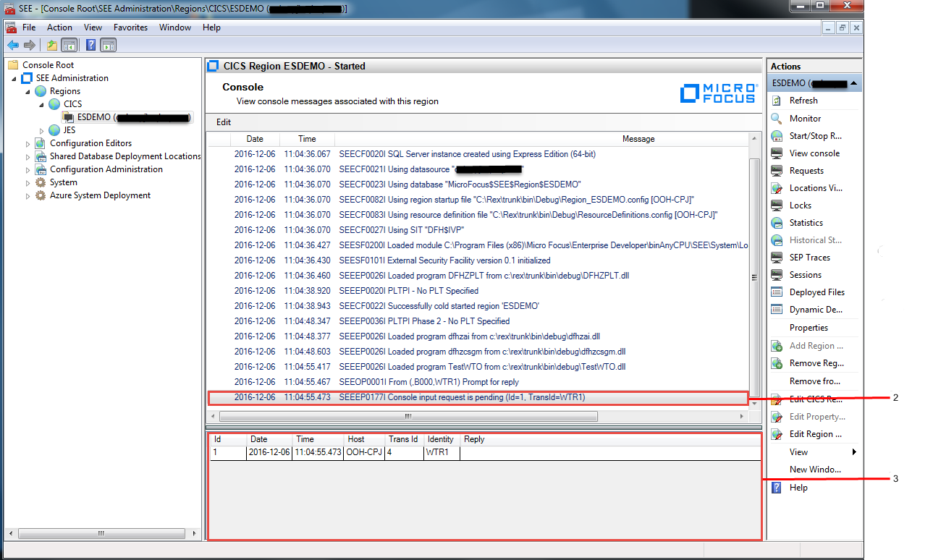Click the Help toolbar icon with question mark
This screenshot has height=560, width=933.
click(90, 46)
